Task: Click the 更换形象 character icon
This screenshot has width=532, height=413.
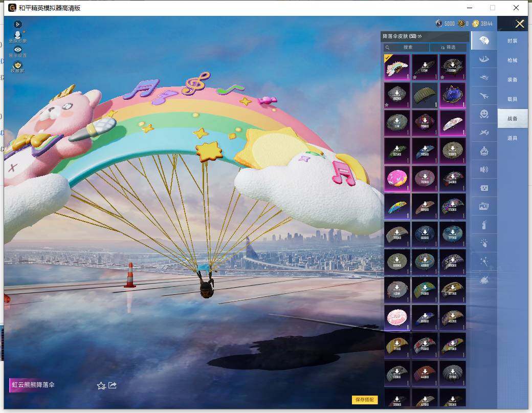Action: tap(17, 37)
